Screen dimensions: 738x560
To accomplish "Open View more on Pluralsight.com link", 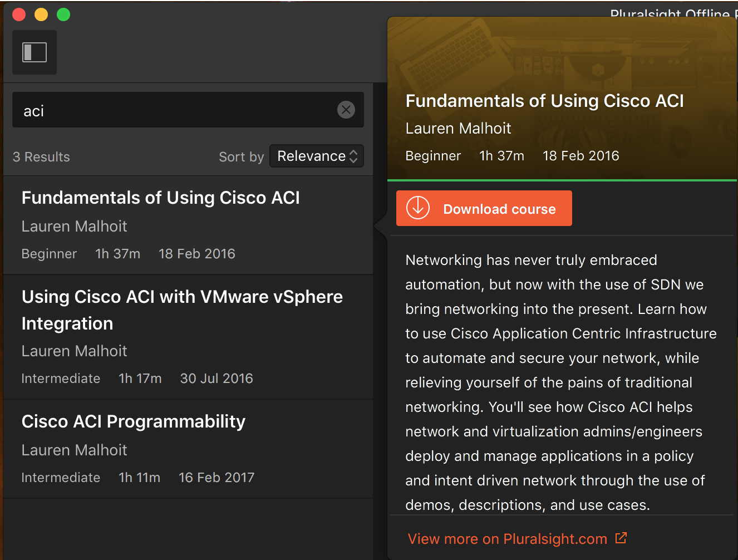I will point(507,539).
